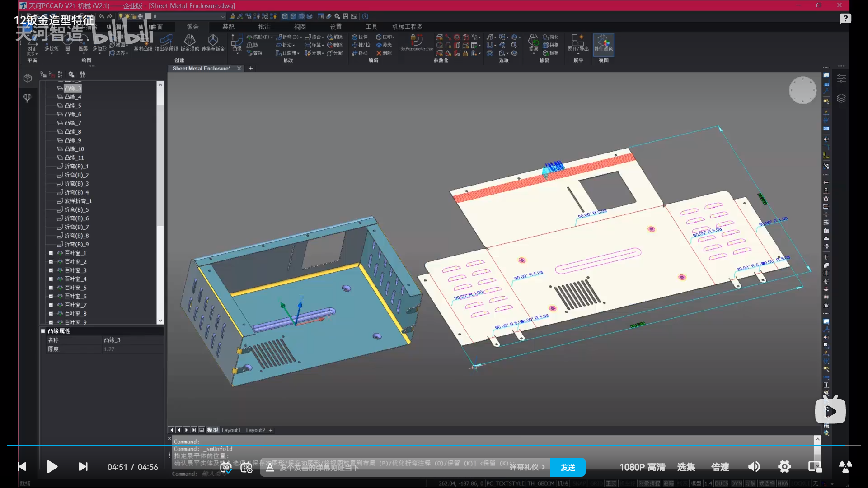This screenshot has height=488, width=868.
Task: Switch to the 批注 ribbon tab
Action: pyautogui.click(x=264, y=27)
